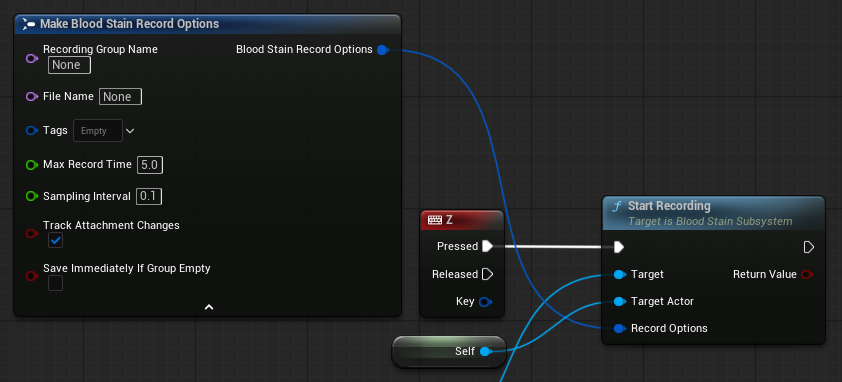Expand the Tags dropdown chevron arrow

(x=130, y=131)
